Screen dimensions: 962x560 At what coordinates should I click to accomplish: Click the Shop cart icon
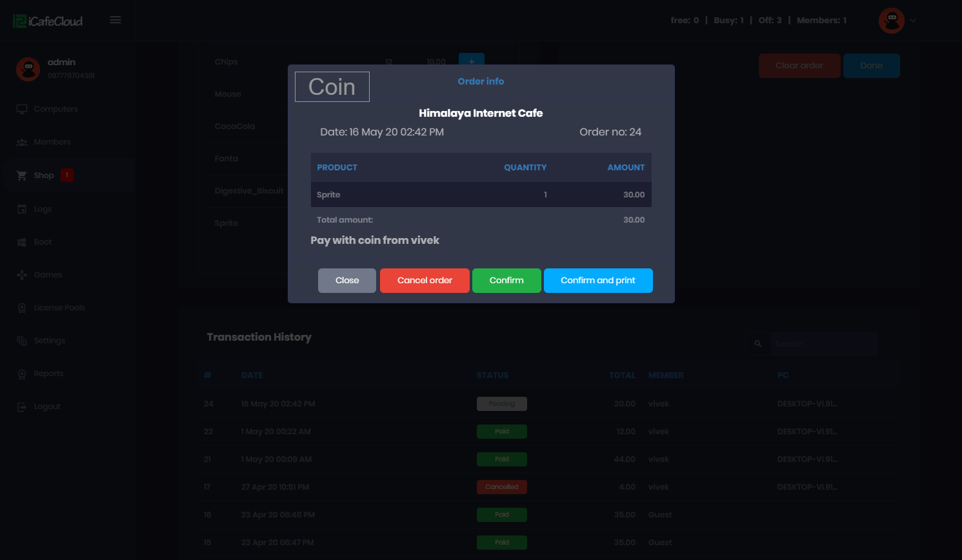(22, 175)
